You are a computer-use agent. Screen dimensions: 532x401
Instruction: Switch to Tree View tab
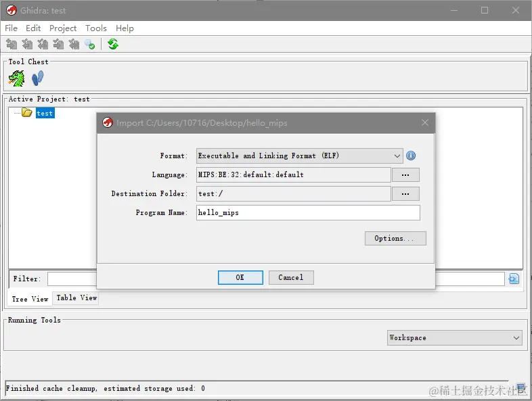(30, 299)
